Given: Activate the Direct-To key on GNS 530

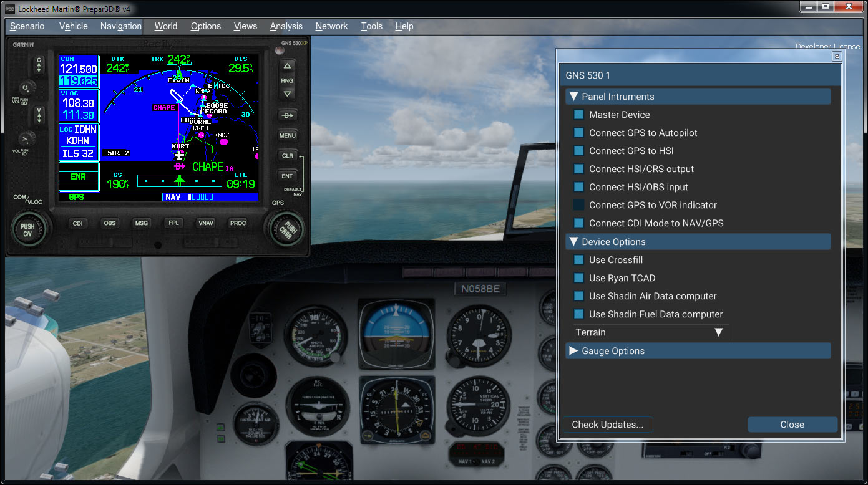Looking at the screenshot, I should click(x=287, y=115).
